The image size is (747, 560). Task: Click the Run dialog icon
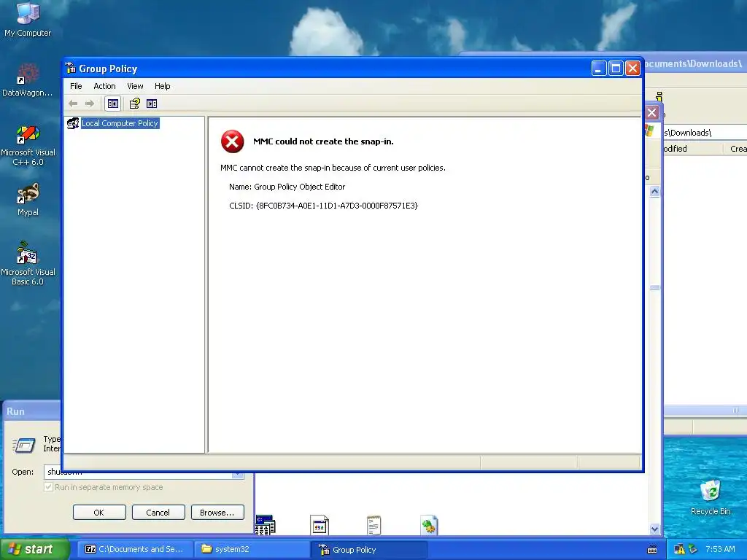(x=23, y=445)
